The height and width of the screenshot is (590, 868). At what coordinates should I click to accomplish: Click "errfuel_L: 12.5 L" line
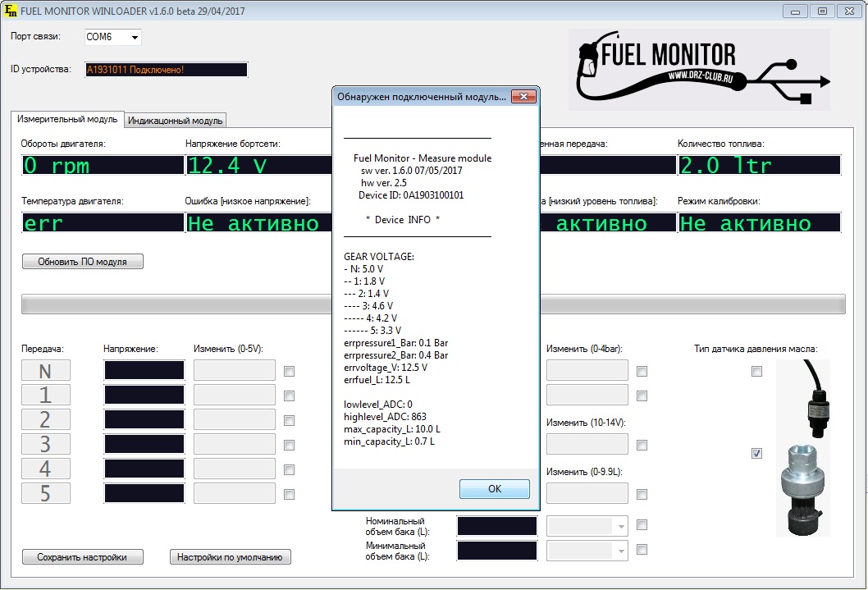tap(377, 380)
